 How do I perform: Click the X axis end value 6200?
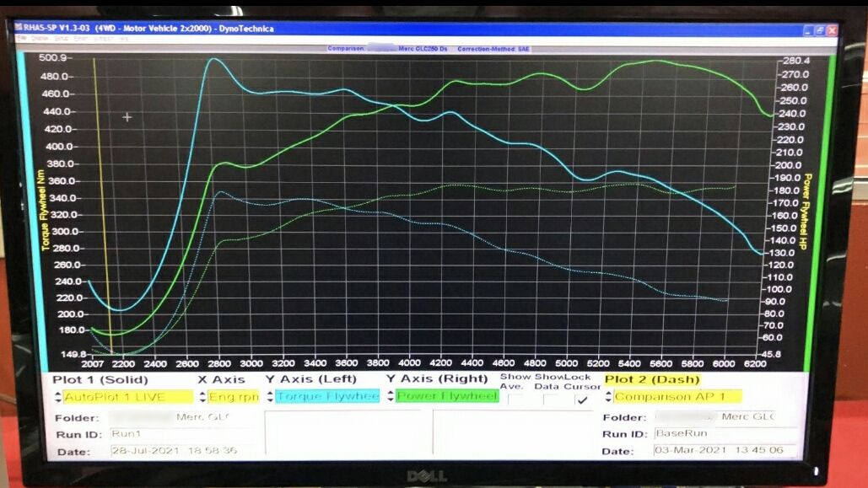(755, 364)
